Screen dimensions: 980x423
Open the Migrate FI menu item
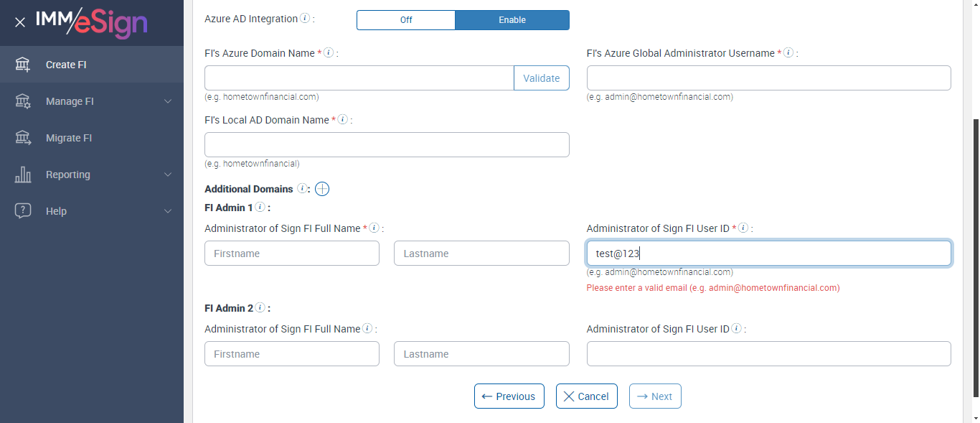(69, 138)
